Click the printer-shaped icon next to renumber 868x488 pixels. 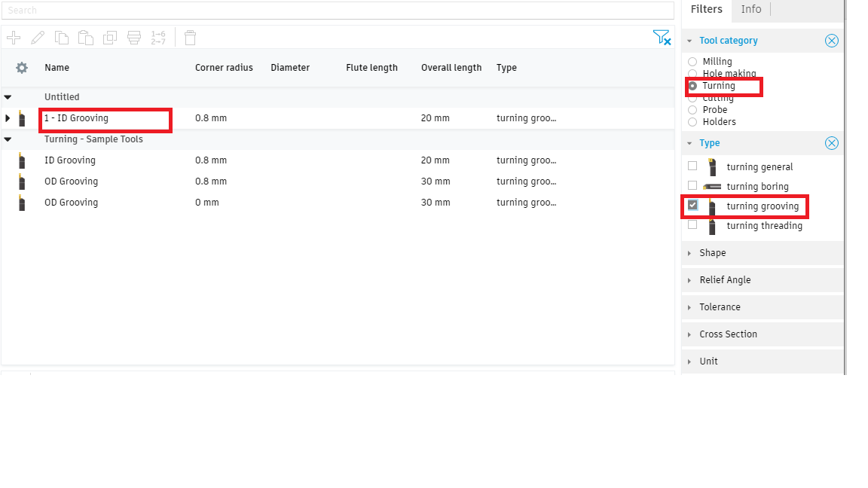[134, 38]
